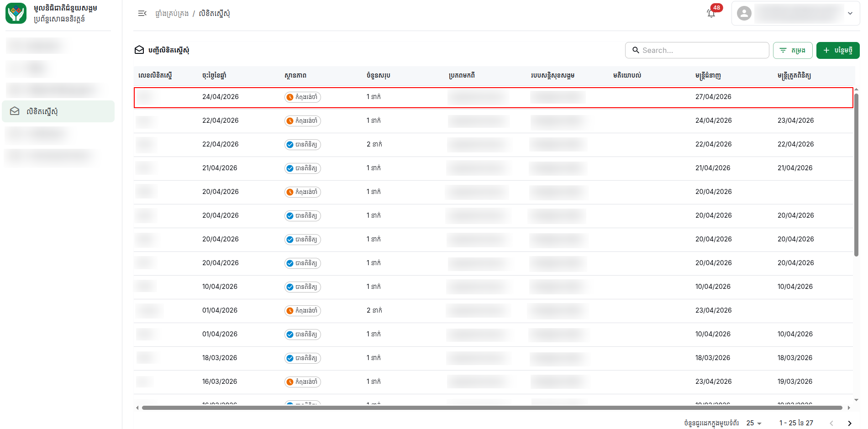
Task: Click the 1 នាក់ count in the 24/04/2026 row
Action: 374,97
